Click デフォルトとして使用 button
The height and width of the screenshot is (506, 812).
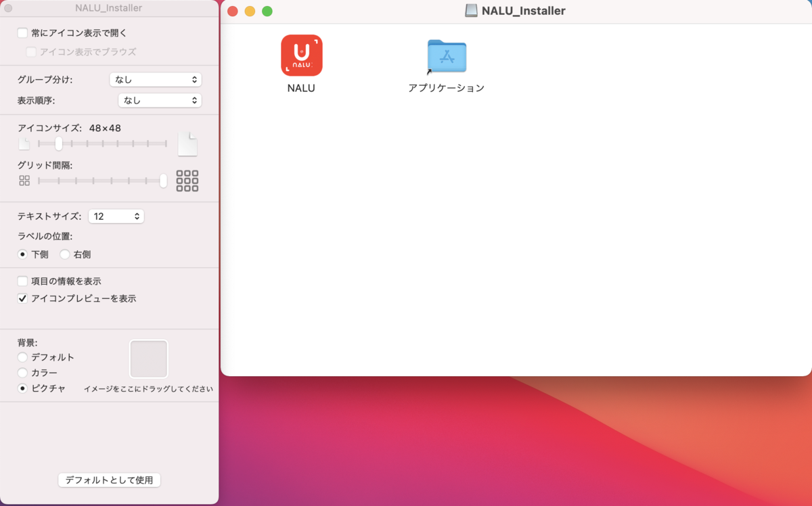pos(110,480)
